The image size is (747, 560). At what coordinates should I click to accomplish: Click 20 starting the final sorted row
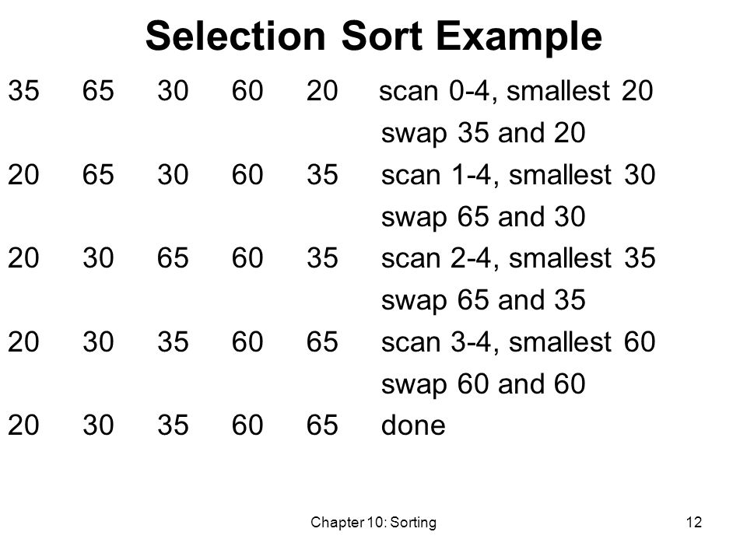click(x=23, y=425)
